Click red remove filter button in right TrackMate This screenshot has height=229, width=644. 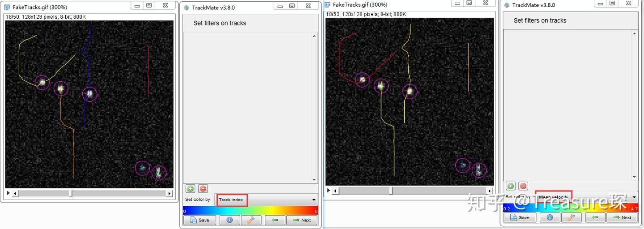click(x=523, y=186)
